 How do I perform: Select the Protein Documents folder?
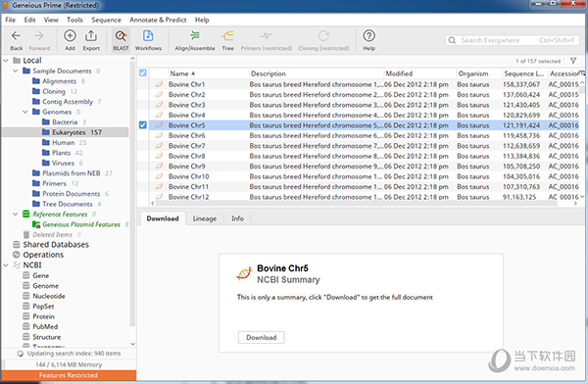click(71, 194)
